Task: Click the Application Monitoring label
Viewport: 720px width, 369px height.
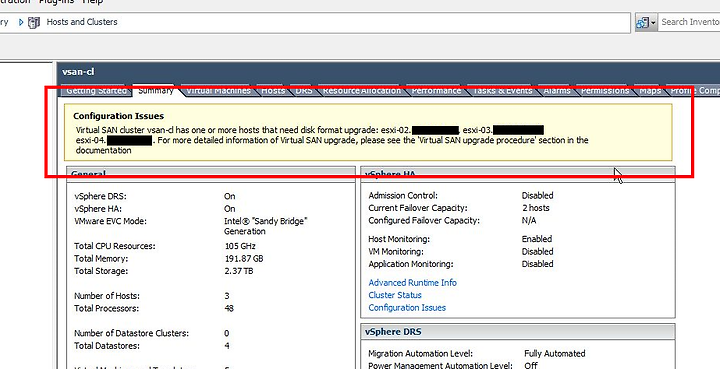Action: (411, 264)
